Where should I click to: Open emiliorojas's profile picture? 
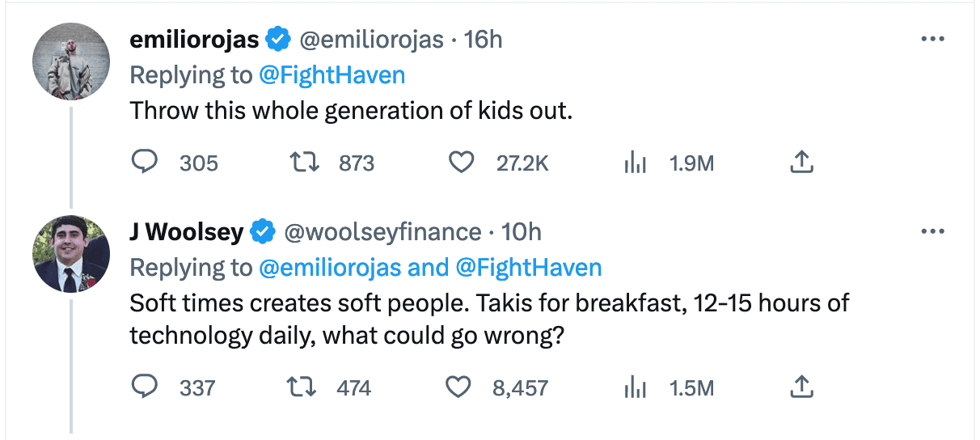pos(71,61)
